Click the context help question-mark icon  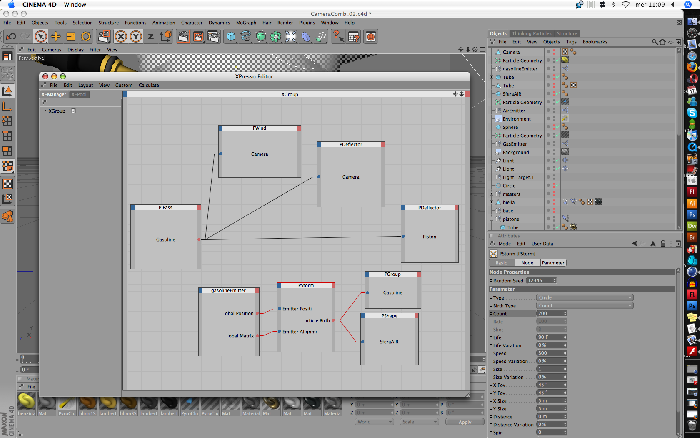pyautogui.click(x=338, y=37)
